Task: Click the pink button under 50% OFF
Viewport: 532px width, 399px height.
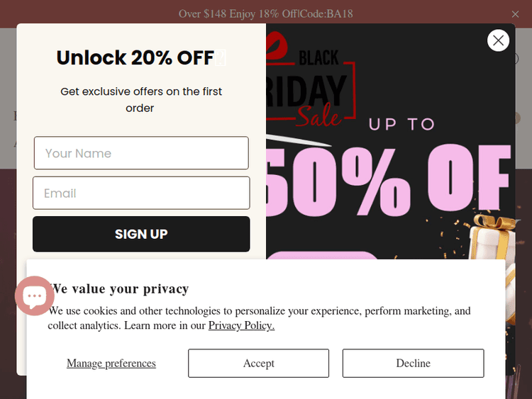Action: coord(323,255)
